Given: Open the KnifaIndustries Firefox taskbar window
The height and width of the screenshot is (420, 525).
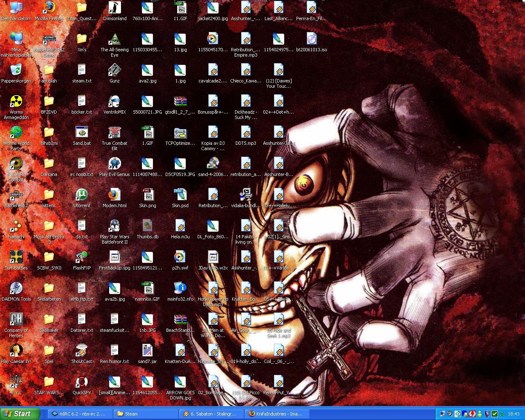Looking at the screenshot, I should coord(277,414).
